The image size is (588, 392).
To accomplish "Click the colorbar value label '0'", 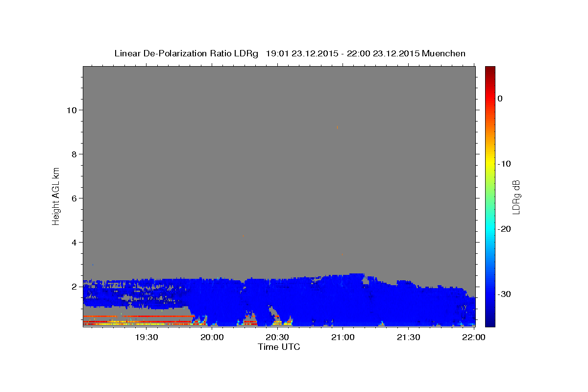I will 500,98.
